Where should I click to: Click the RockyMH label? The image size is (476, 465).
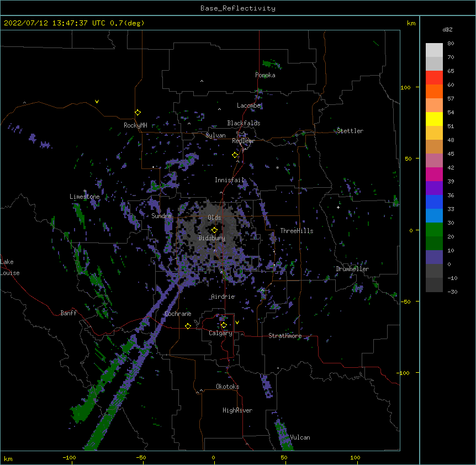point(135,125)
